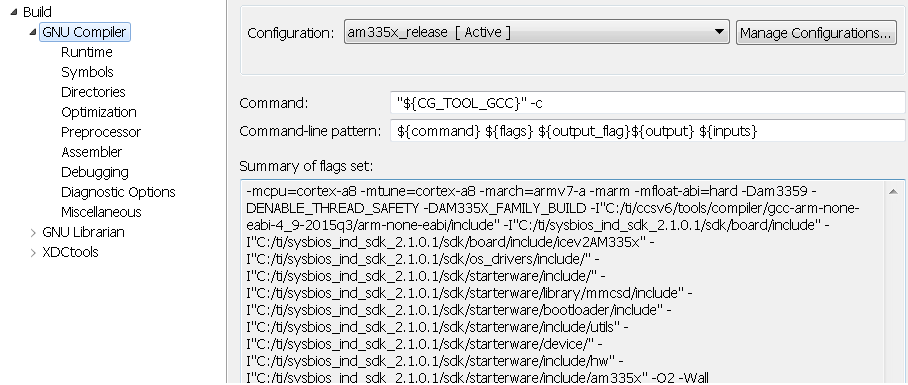
Task: Click the 'Command-line pattern:' label
Action: 310,132
